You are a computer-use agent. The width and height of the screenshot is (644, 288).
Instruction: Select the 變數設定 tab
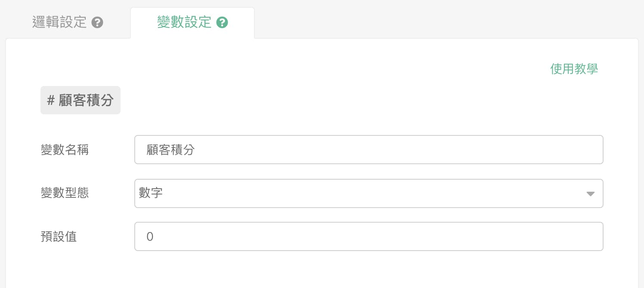pos(192,22)
